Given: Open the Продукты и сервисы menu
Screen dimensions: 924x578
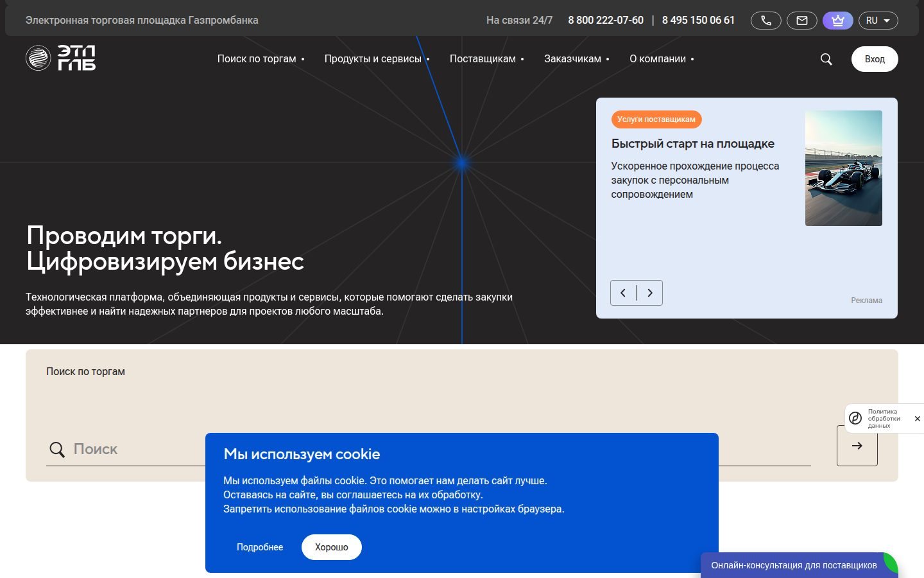Looking at the screenshot, I should (377, 58).
